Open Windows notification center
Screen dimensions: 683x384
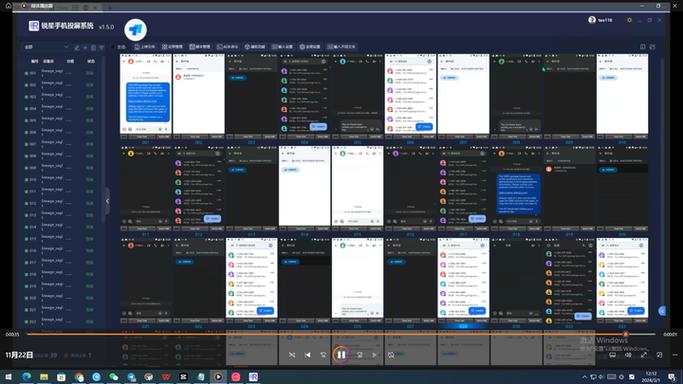pos(672,377)
